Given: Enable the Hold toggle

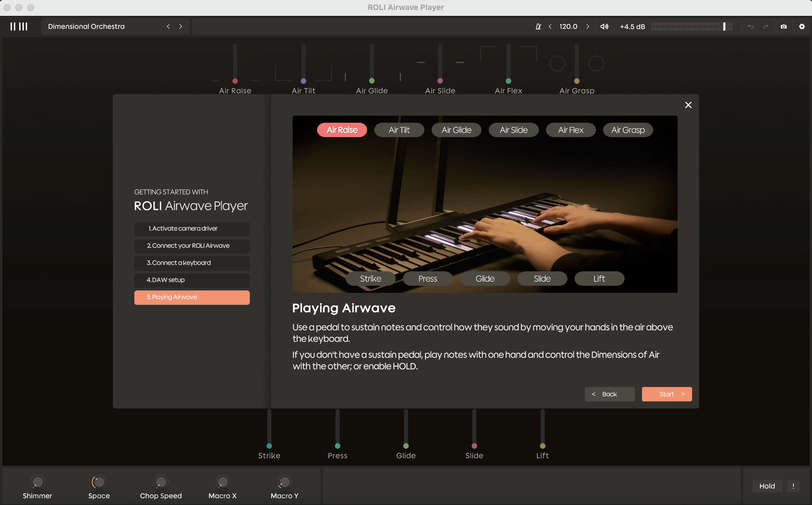Looking at the screenshot, I should [767, 486].
